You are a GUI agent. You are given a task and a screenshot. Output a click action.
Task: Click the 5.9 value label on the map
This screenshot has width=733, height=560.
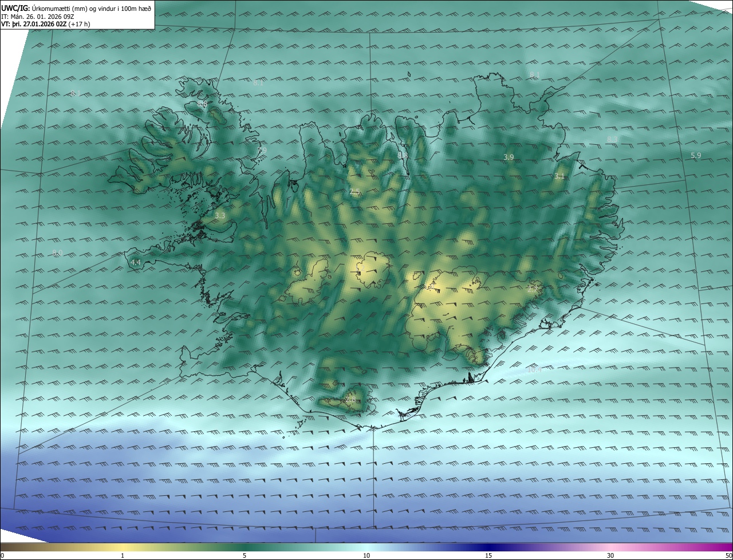coord(696,155)
